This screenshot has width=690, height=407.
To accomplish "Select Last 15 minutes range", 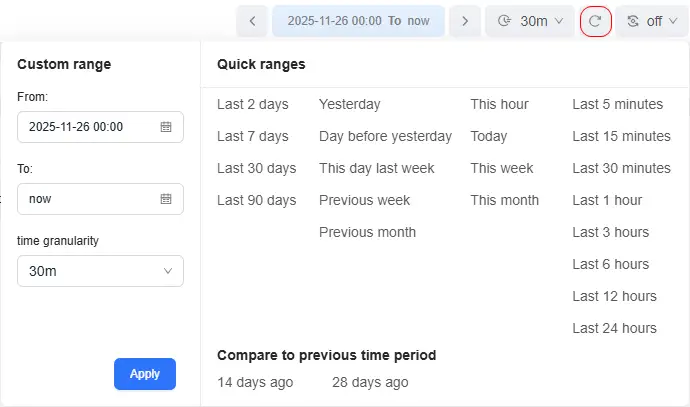I will (621, 136).
